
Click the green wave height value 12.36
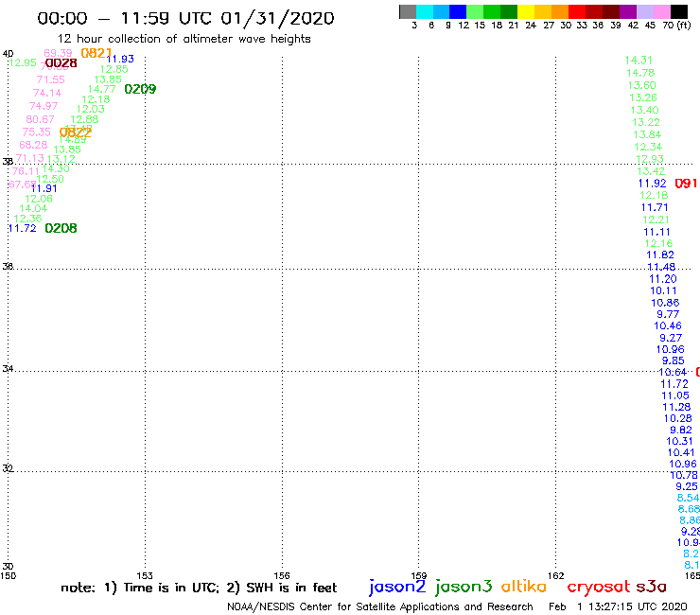tap(27, 219)
